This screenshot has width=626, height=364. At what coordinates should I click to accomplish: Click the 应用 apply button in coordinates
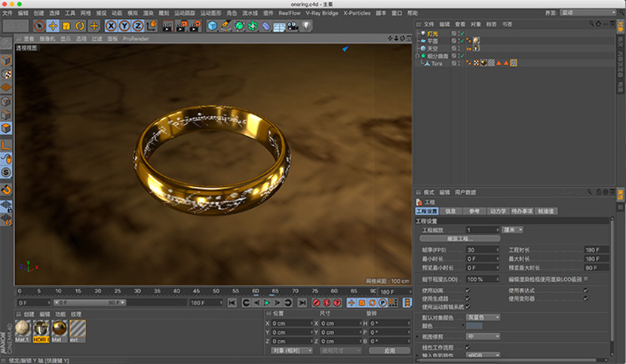(x=390, y=350)
